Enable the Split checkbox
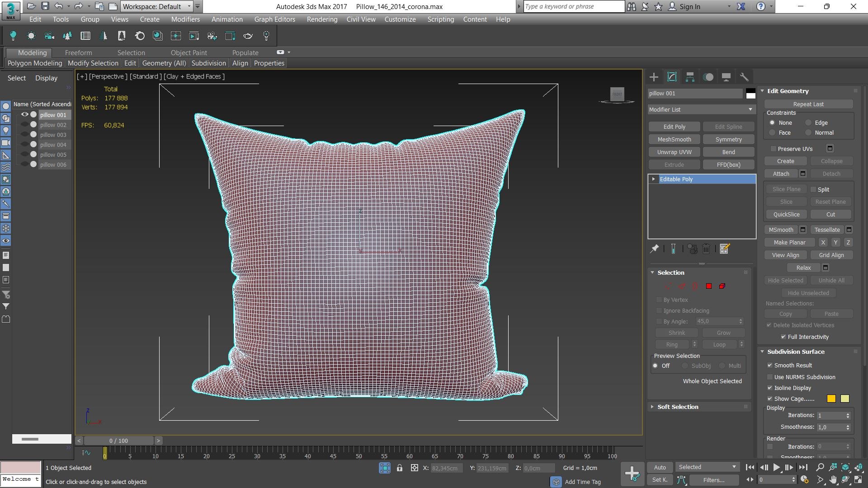 (813, 189)
